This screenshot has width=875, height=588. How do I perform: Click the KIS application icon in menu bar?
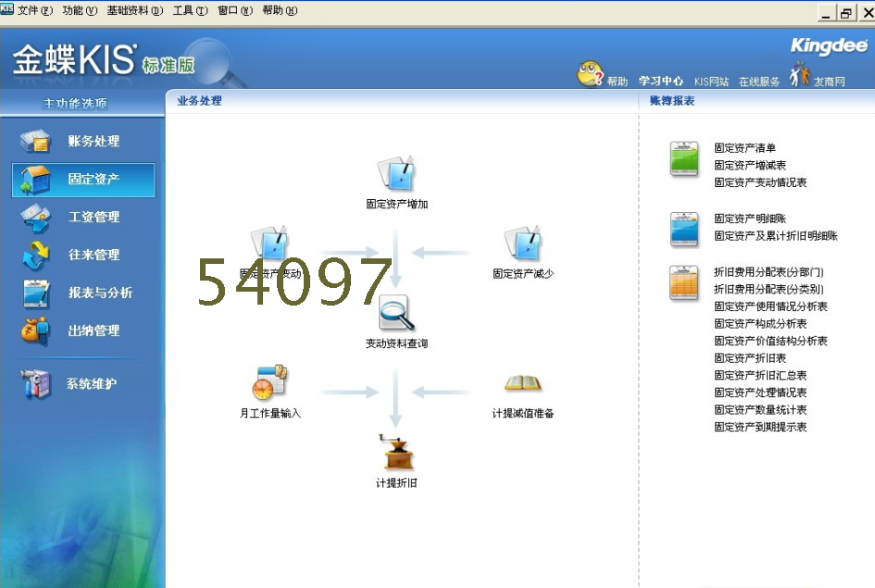coord(6,8)
